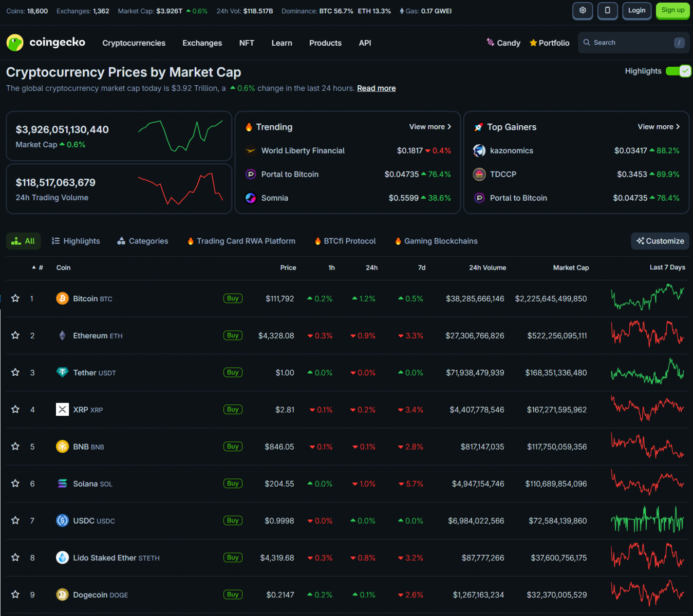The image size is (693, 616).
Task: Click the Top Gainers rocket icon
Action: pos(478,127)
